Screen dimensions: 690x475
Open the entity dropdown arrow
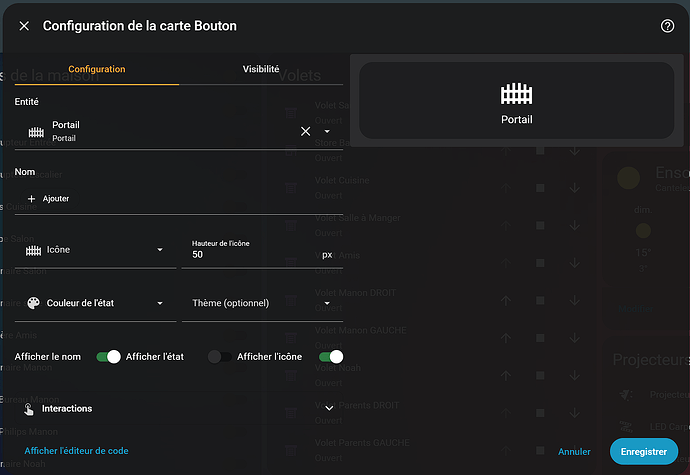(x=327, y=131)
